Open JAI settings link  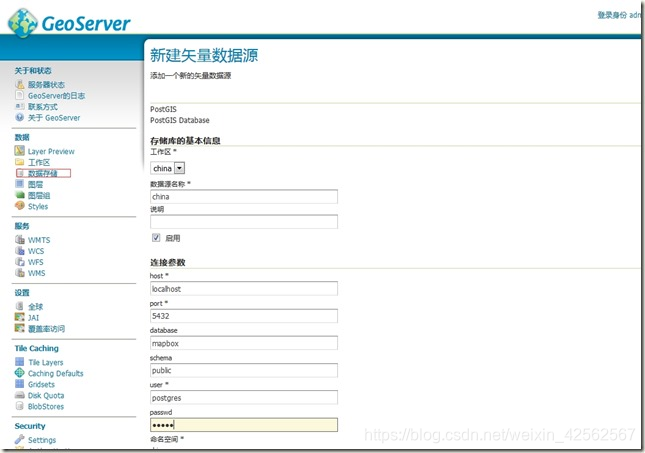point(33,318)
